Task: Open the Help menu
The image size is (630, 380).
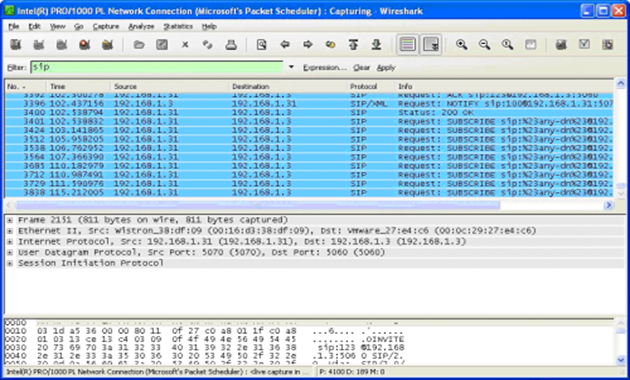Action: [209, 27]
